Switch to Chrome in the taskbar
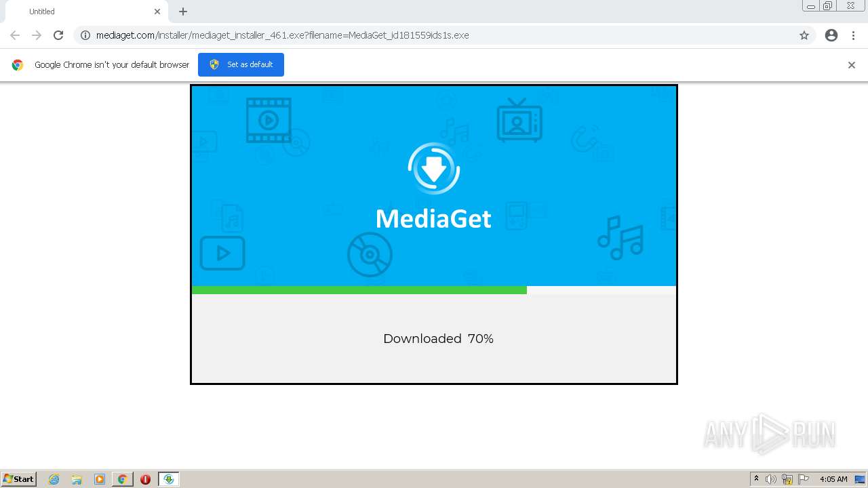Viewport: 868px width, 488px height. [123, 479]
